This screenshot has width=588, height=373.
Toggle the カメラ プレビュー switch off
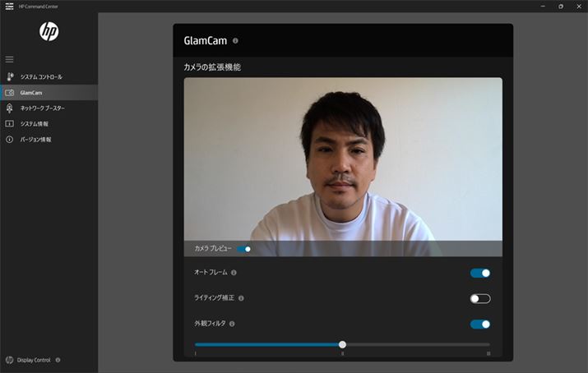pyautogui.click(x=243, y=248)
